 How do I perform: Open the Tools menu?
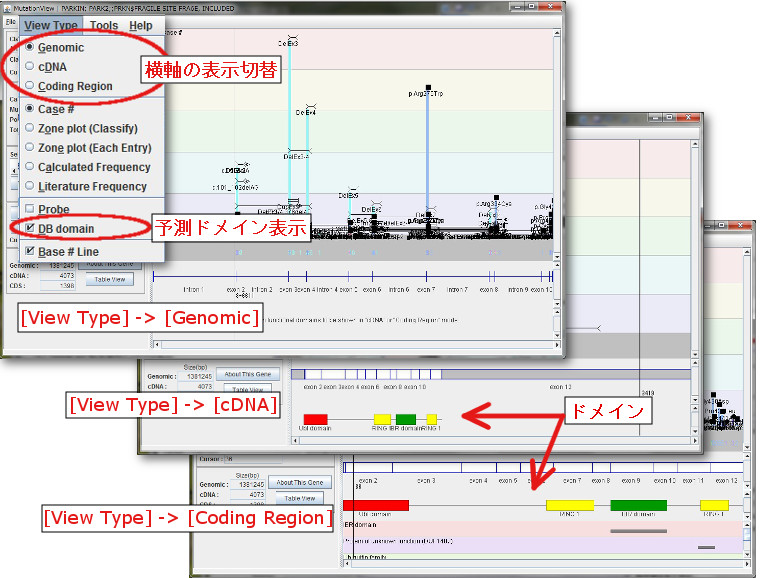[103, 26]
